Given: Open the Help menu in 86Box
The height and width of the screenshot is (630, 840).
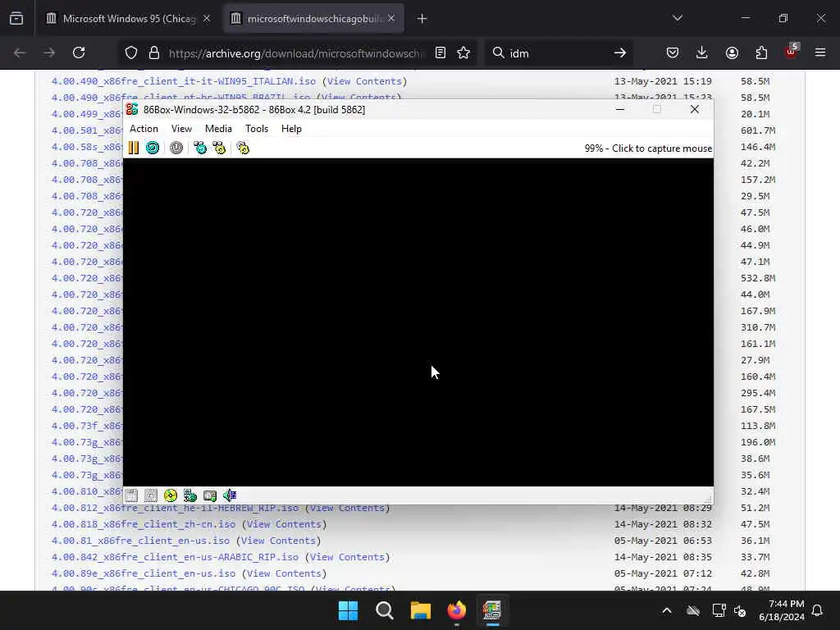Looking at the screenshot, I should [291, 129].
